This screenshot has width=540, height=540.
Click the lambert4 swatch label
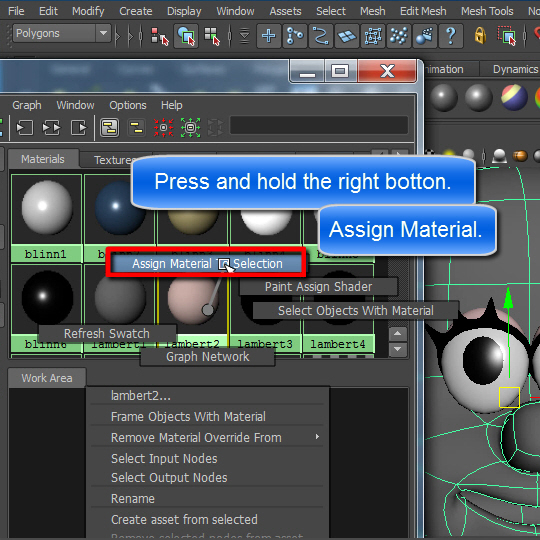tap(338, 344)
